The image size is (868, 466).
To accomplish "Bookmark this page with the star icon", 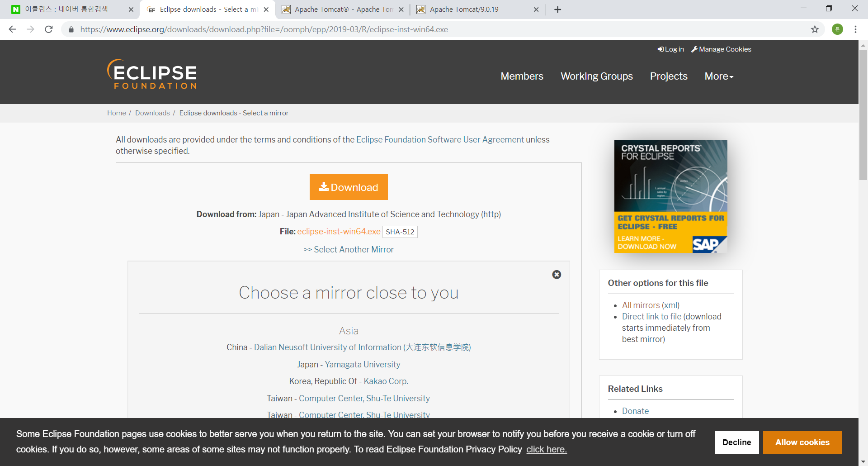I will (x=815, y=29).
